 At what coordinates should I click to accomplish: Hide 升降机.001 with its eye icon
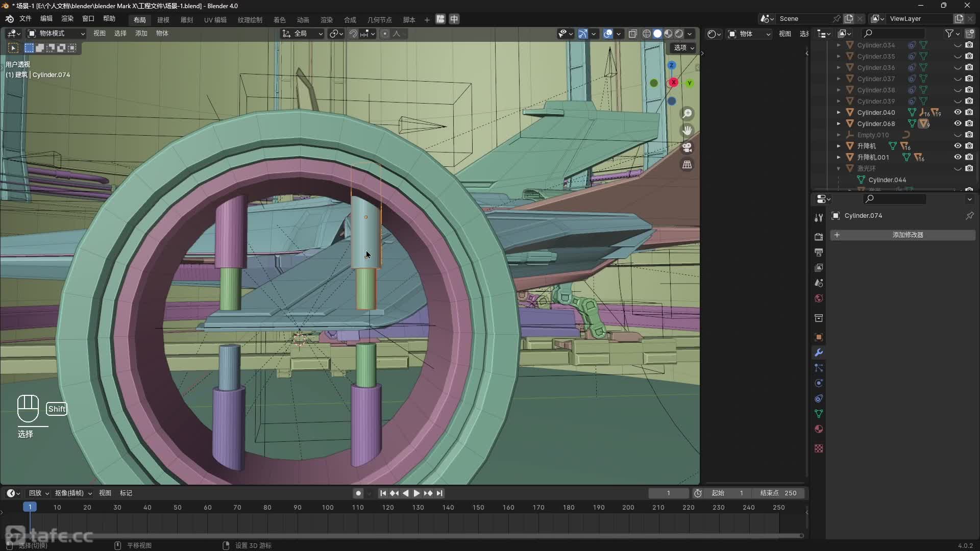click(x=958, y=157)
